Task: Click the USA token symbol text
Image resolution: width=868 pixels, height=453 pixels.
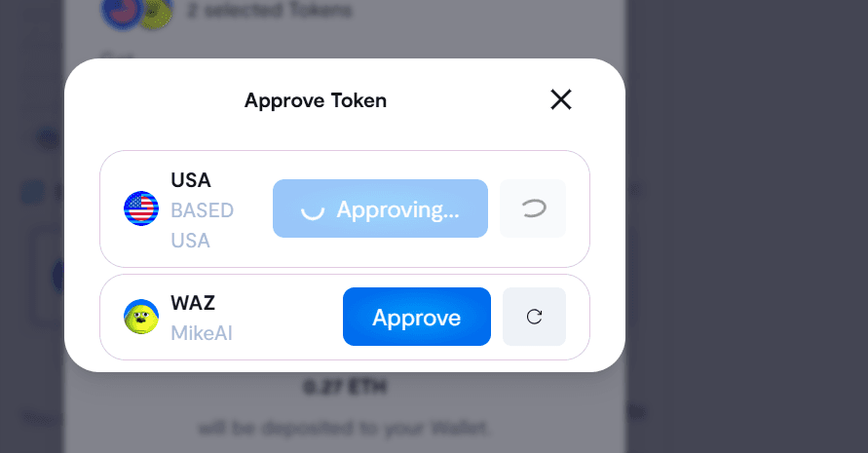Action: click(x=191, y=180)
